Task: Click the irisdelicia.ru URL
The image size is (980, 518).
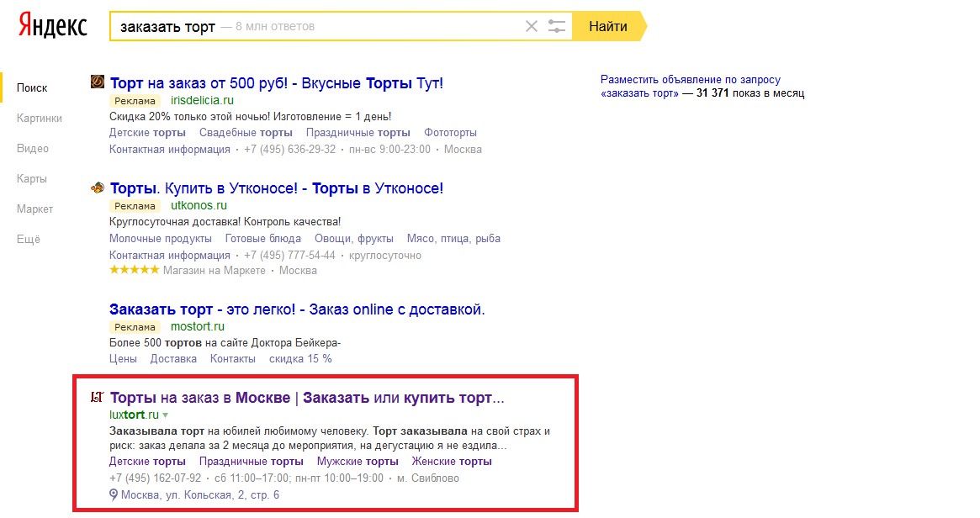Action: [x=202, y=100]
